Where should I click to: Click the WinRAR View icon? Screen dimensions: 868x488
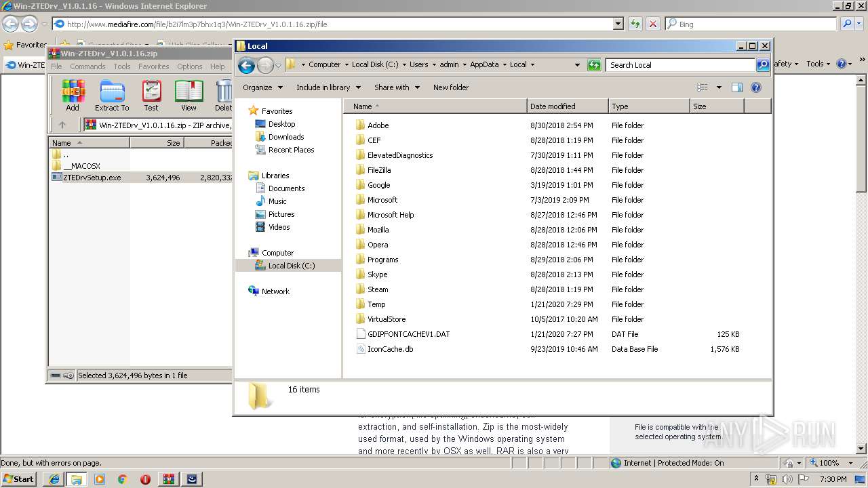coord(189,96)
